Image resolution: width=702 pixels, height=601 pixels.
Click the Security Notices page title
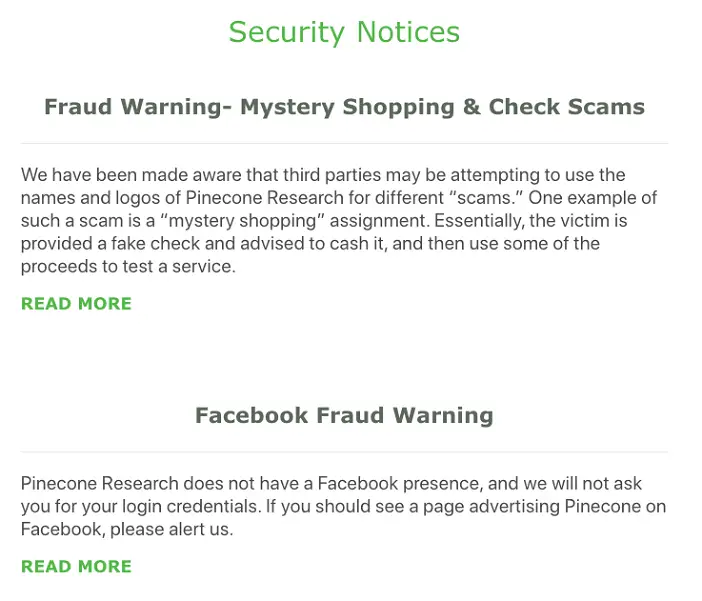344,32
